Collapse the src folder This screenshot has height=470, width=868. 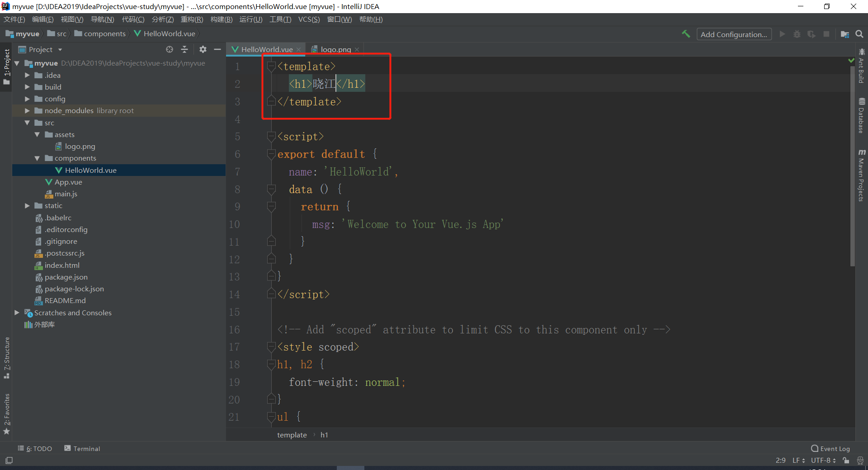click(27, 123)
